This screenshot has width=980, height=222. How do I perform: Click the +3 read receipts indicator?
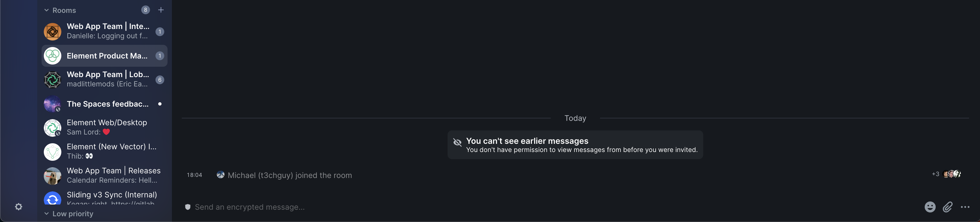coord(935,174)
